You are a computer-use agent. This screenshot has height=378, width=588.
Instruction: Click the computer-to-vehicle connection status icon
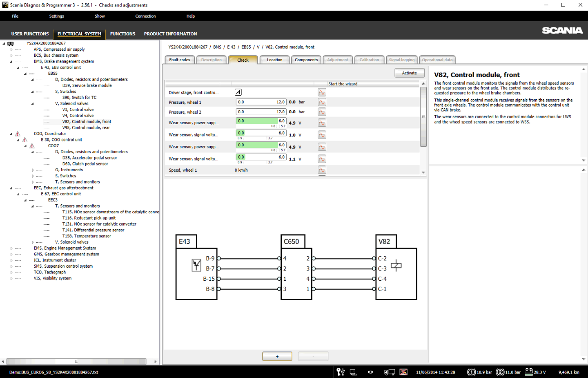[x=372, y=372]
